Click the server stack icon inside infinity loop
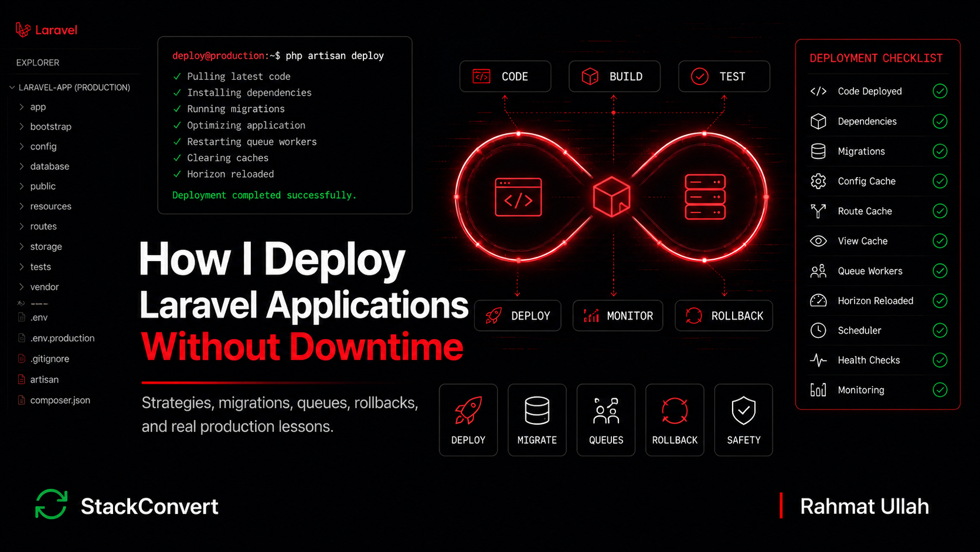980x552 pixels. coord(705,197)
